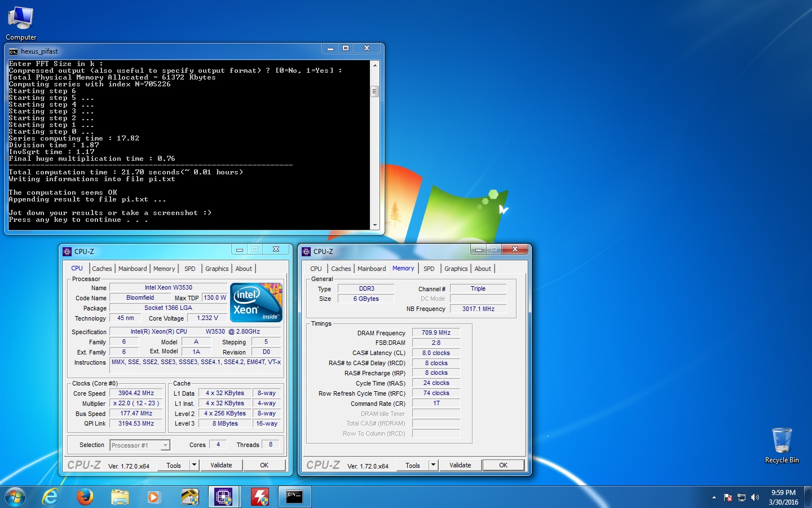Open Windows Media Player taskbar icon
Viewport: 812px width, 508px height.
pyautogui.click(x=153, y=497)
